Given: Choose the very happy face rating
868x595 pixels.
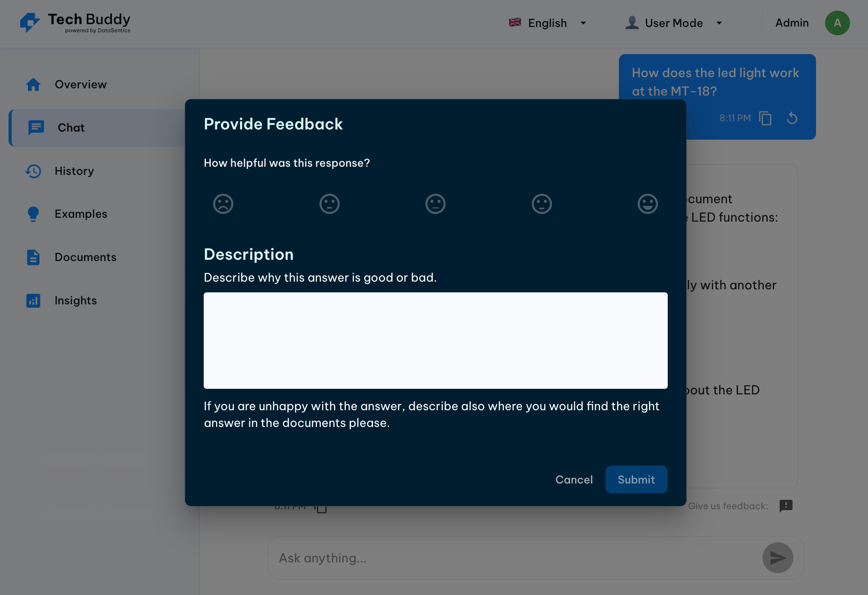Looking at the screenshot, I should click(648, 204).
